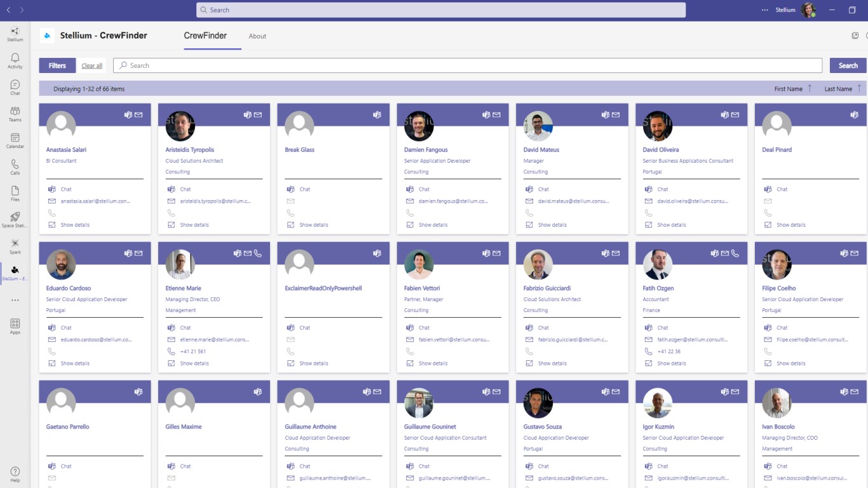Click the Stellium - CrewFinder app logo
This screenshot has width=868, height=488.
pos(47,36)
